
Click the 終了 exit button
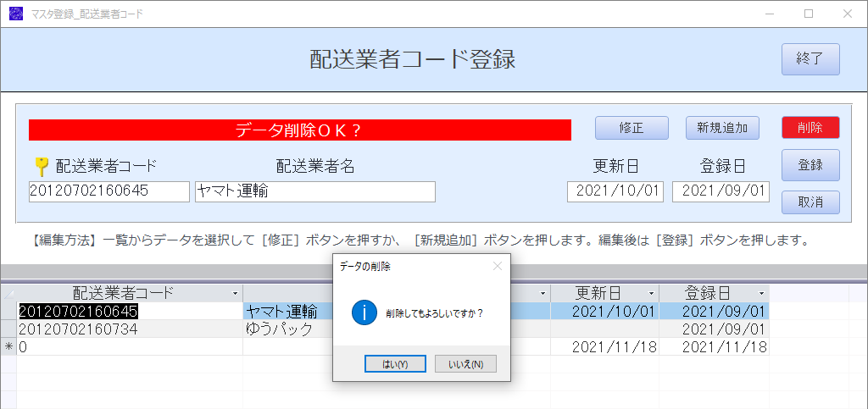pyautogui.click(x=810, y=59)
